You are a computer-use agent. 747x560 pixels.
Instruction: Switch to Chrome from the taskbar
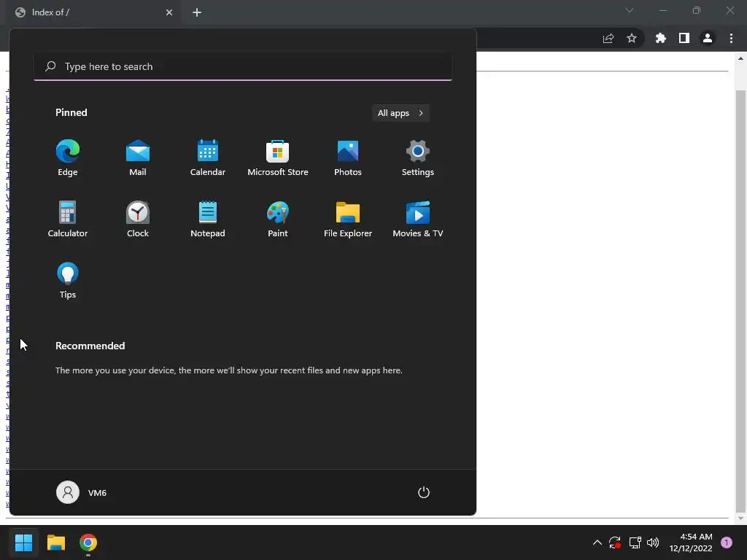[88, 542]
